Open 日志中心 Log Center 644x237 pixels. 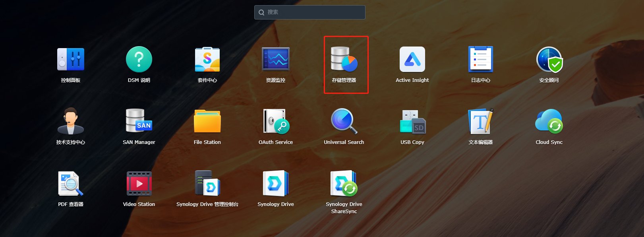tap(481, 60)
